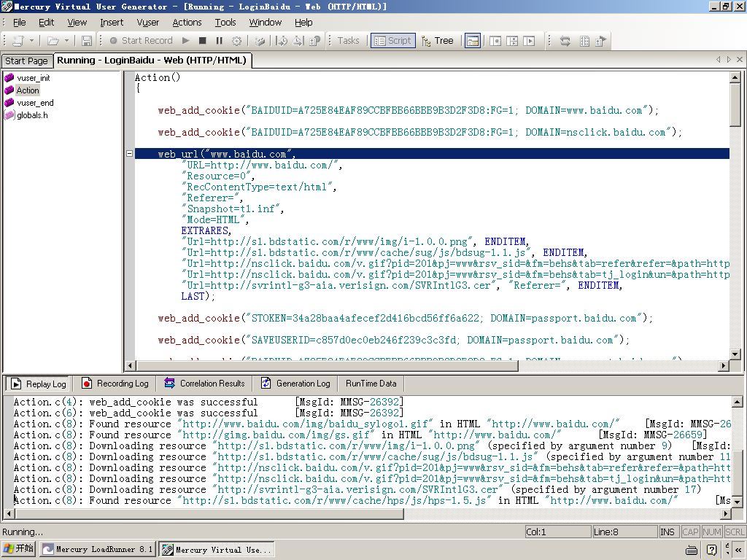Click the clock icon with left arrow
This screenshot has width=747, height=560.
pyautogui.click(x=298, y=41)
